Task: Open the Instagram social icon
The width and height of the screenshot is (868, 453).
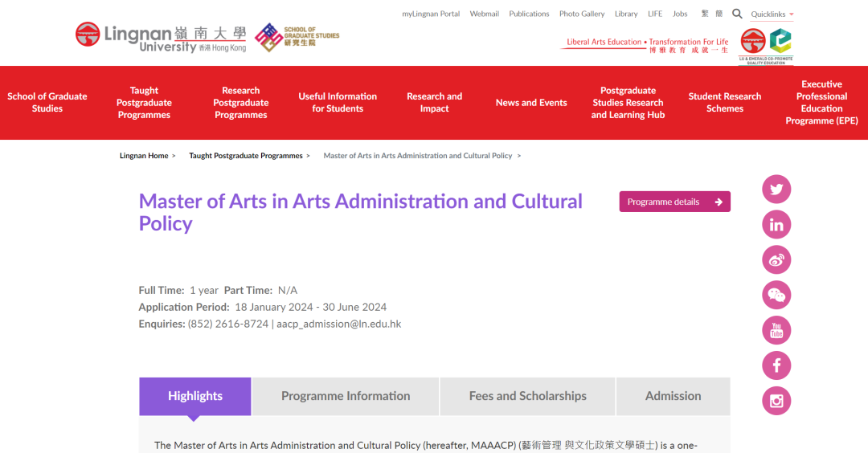Action: (776, 401)
